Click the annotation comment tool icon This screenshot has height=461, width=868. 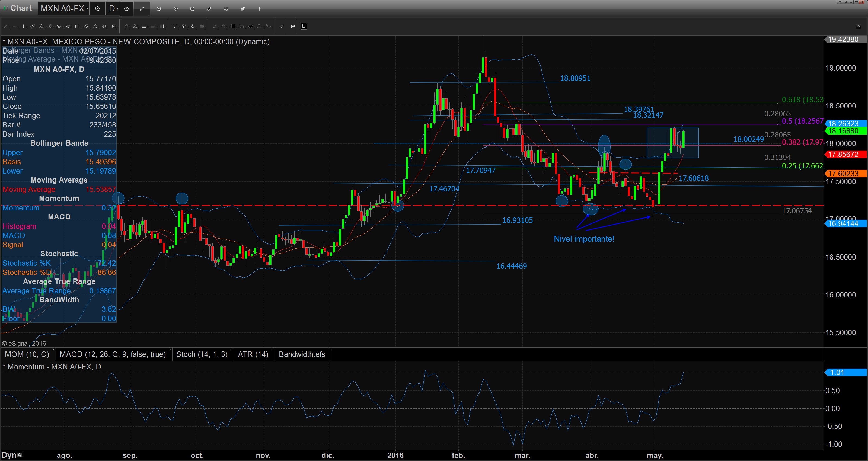293,26
